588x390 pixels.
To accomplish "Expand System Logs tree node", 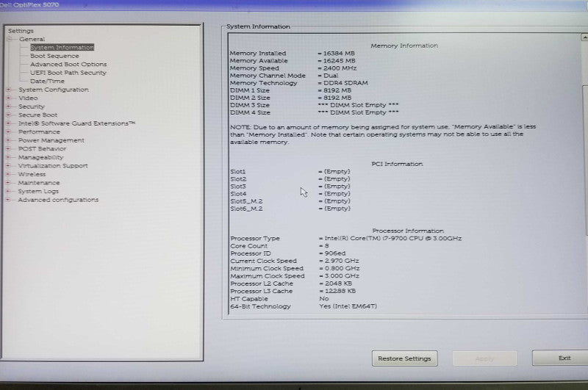I will pyautogui.click(x=8, y=191).
